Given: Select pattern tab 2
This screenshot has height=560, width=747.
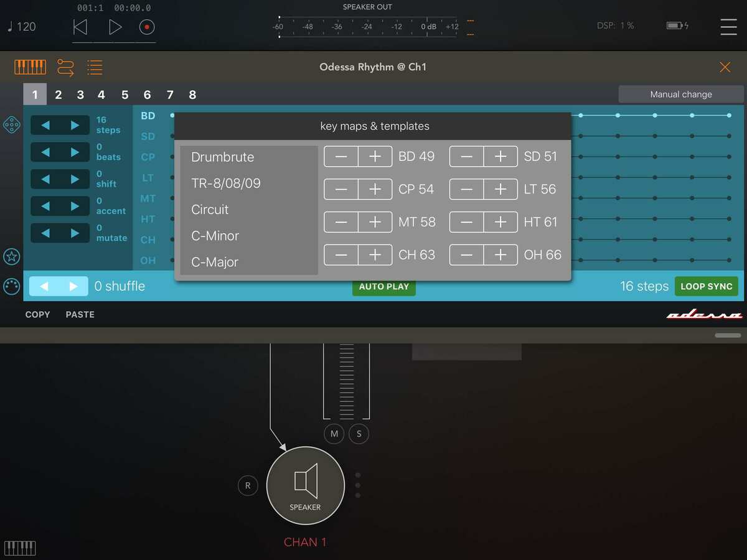Looking at the screenshot, I should click(59, 95).
